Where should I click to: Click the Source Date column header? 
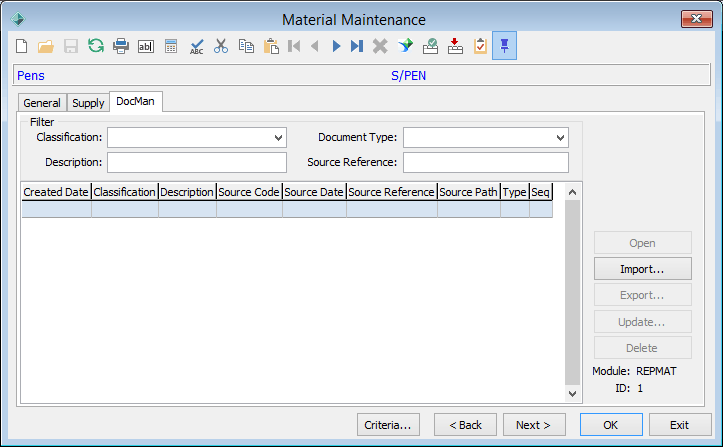point(314,192)
